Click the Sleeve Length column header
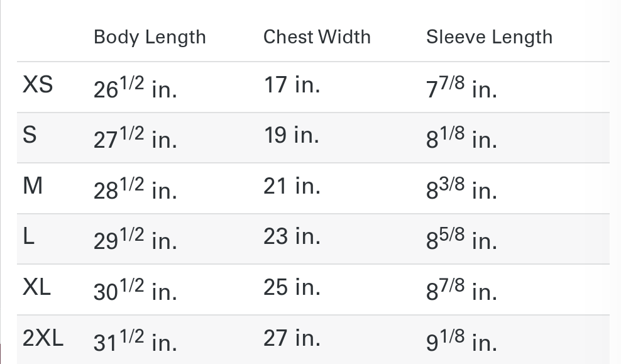This screenshot has height=364, width=621. pyautogui.click(x=489, y=37)
